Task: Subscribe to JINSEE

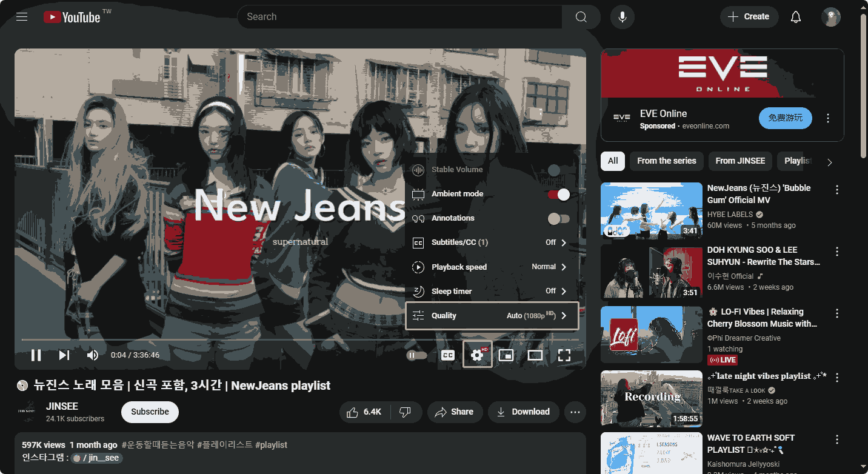Action: 150,412
